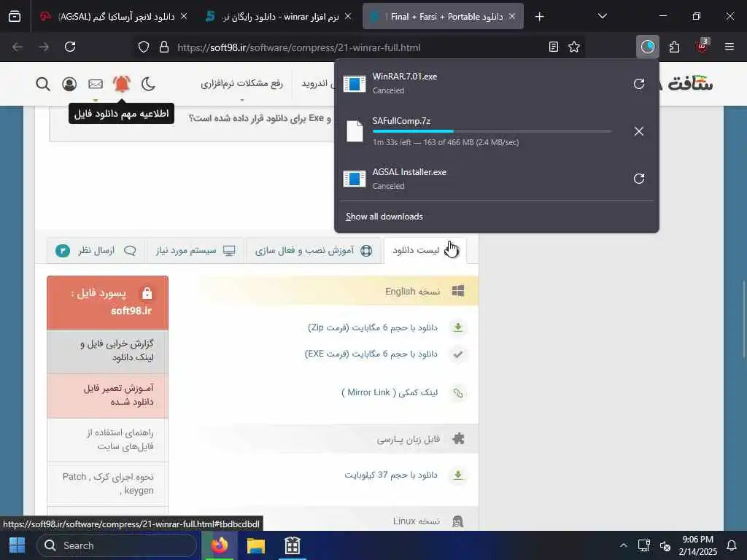Click the forward navigation arrow

[x=43, y=47]
